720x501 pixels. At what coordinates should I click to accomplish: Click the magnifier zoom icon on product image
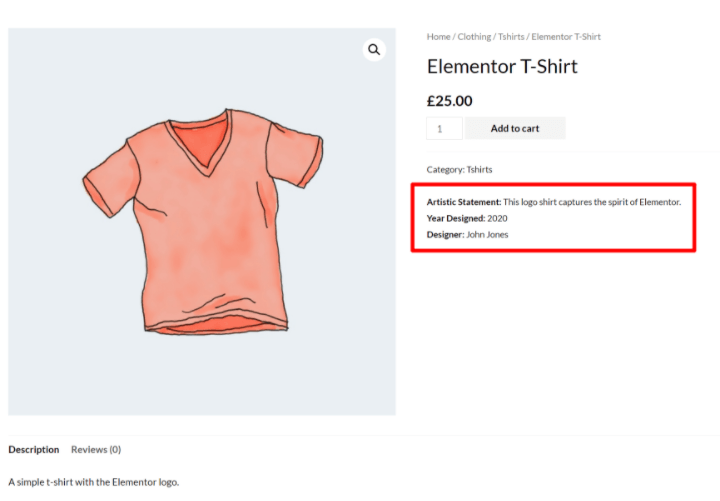pos(374,50)
